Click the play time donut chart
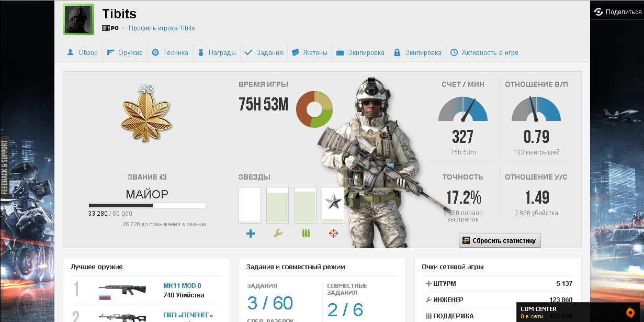The height and width of the screenshot is (322, 644). (314, 110)
